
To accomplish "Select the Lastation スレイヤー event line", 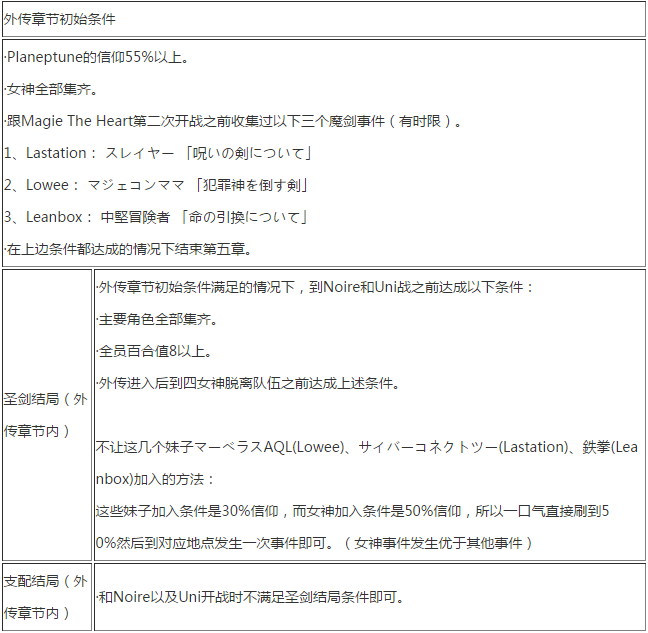I will [157, 153].
